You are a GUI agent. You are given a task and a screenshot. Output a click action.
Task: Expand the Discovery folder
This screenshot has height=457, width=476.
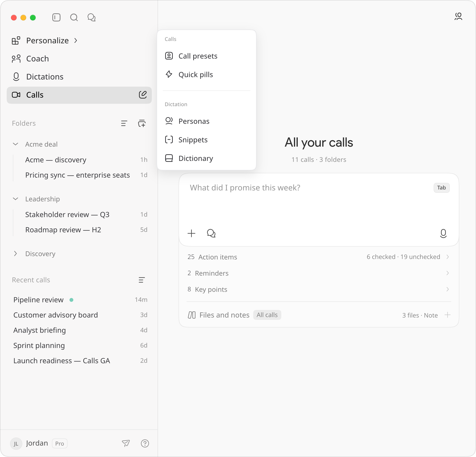(x=15, y=253)
